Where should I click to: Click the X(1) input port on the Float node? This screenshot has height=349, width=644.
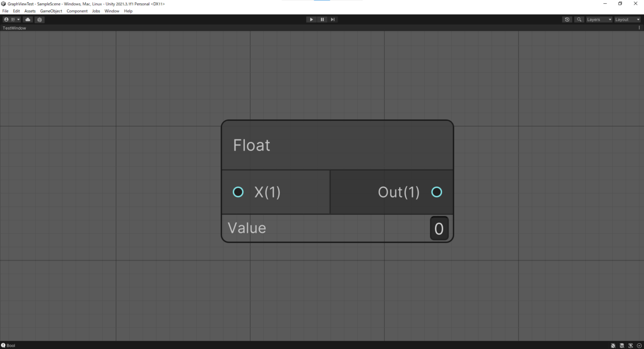point(238,192)
